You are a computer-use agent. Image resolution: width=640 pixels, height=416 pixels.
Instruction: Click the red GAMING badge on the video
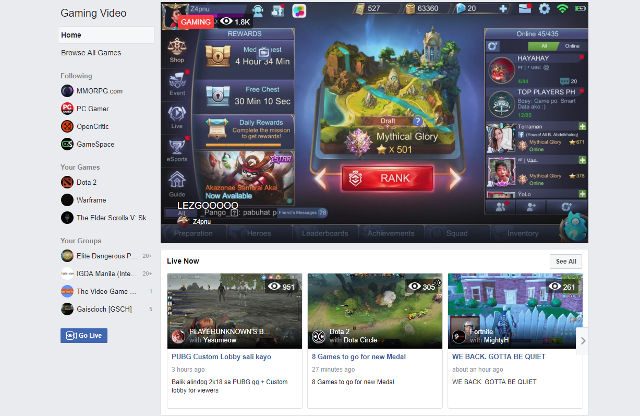[196, 22]
